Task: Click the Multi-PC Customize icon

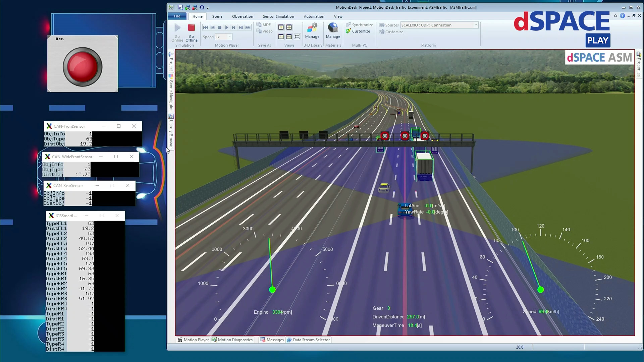Action: 358,31
